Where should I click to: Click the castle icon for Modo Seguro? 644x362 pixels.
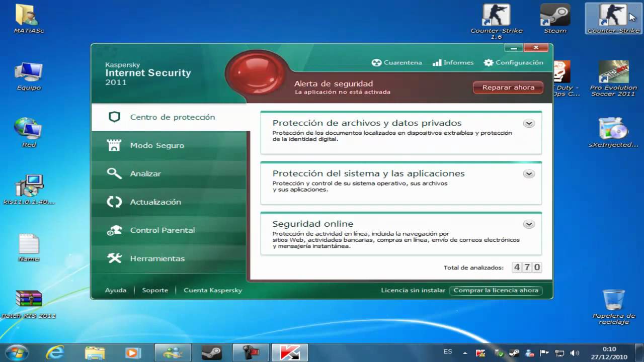pos(115,145)
